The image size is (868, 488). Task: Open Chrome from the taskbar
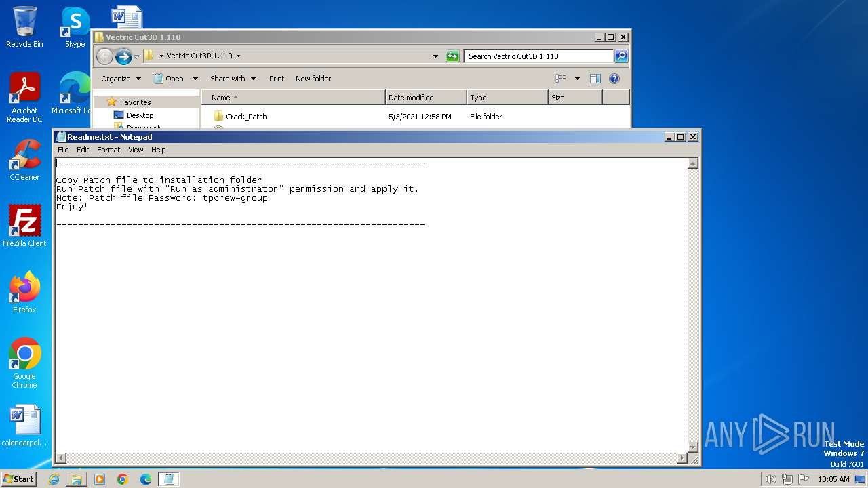click(x=123, y=479)
